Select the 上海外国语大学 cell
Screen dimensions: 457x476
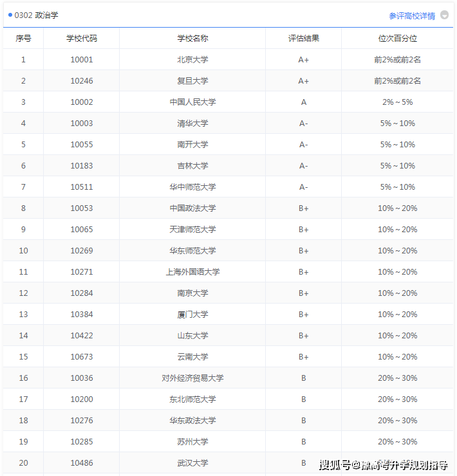click(x=192, y=272)
